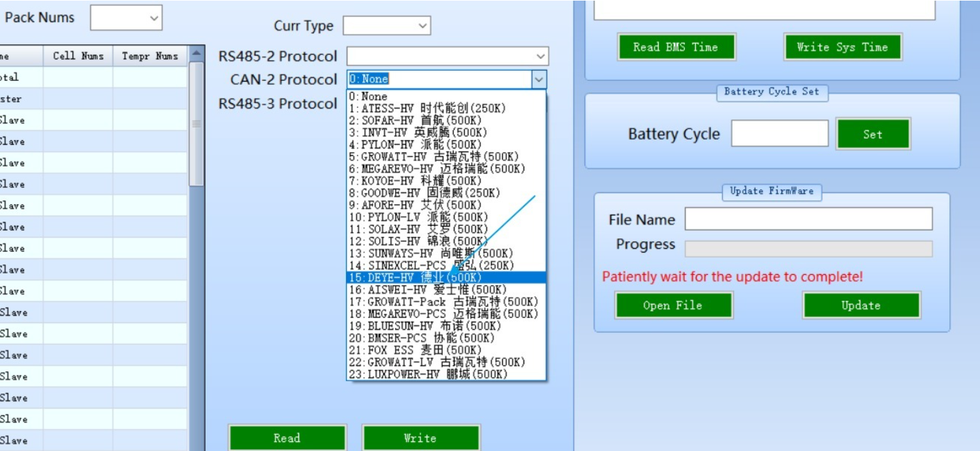The height and width of the screenshot is (451, 980).
Task: Pick 12: SOLIS-HV protocol entry
Action: point(446,241)
